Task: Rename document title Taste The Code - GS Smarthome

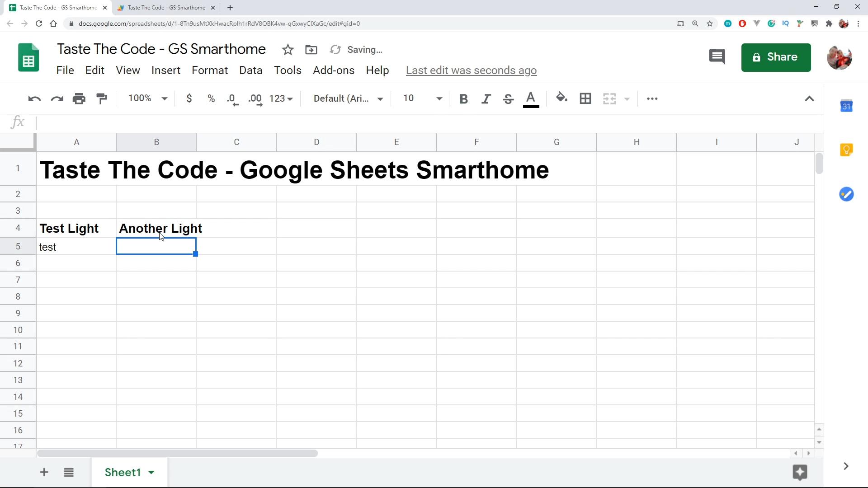Action: click(x=161, y=49)
